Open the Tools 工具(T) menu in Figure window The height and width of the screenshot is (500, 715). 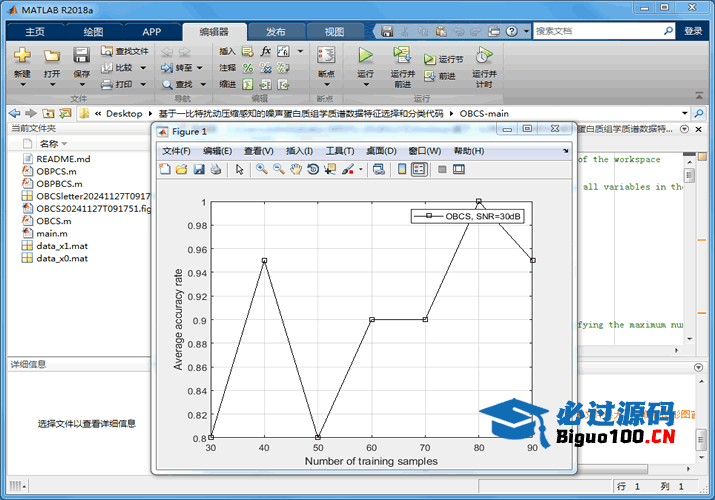point(340,151)
